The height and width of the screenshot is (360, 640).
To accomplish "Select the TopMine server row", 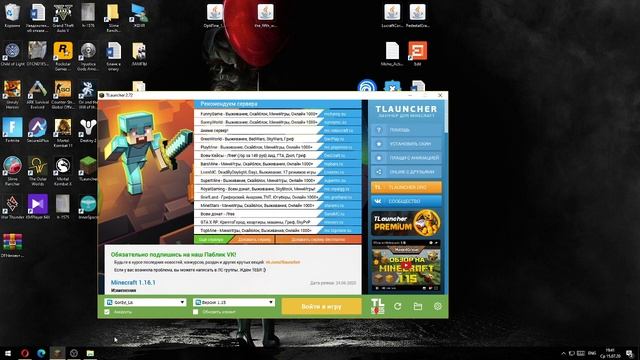I will tap(278, 231).
